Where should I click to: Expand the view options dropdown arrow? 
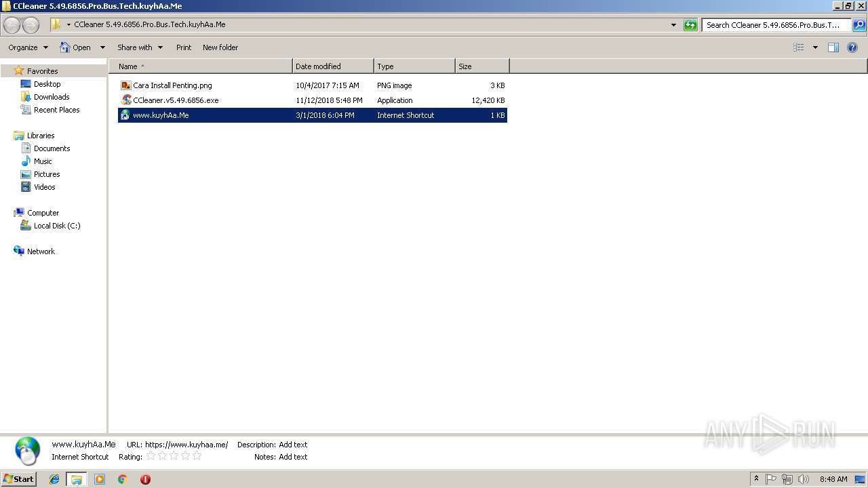(x=815, y=47)
